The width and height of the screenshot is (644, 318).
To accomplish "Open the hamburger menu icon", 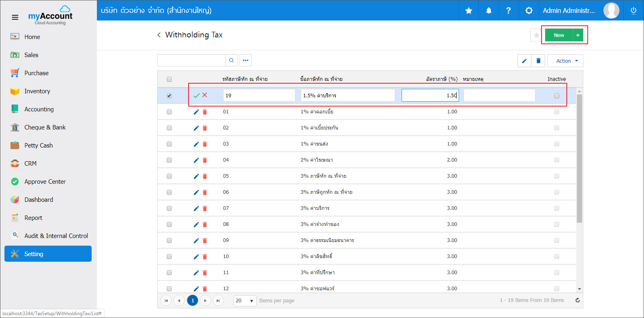I will (x=15, y=17).
